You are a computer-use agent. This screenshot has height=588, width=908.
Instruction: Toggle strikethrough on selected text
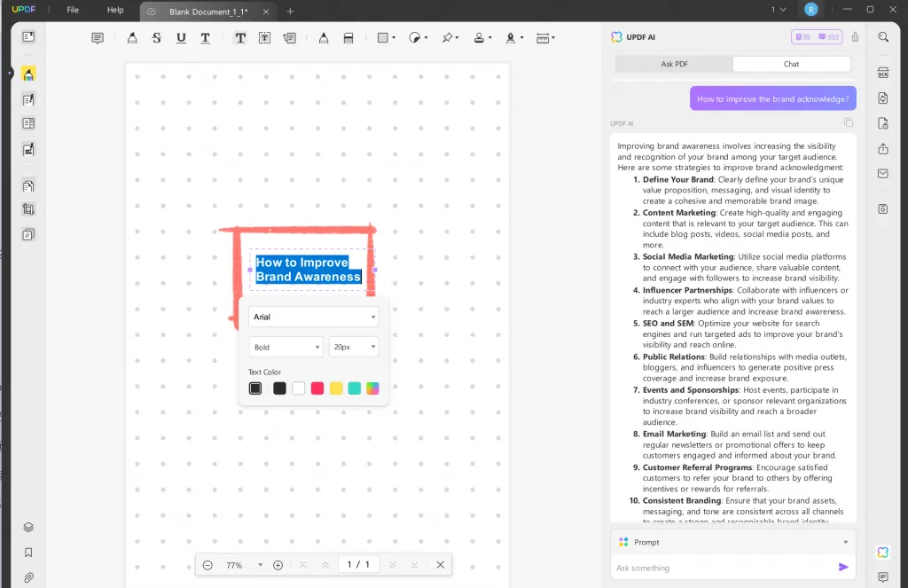pos(155,37)
